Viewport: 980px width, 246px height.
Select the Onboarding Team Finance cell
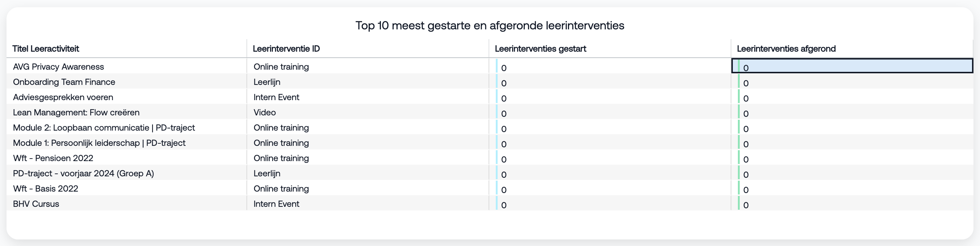coord(64,82)
